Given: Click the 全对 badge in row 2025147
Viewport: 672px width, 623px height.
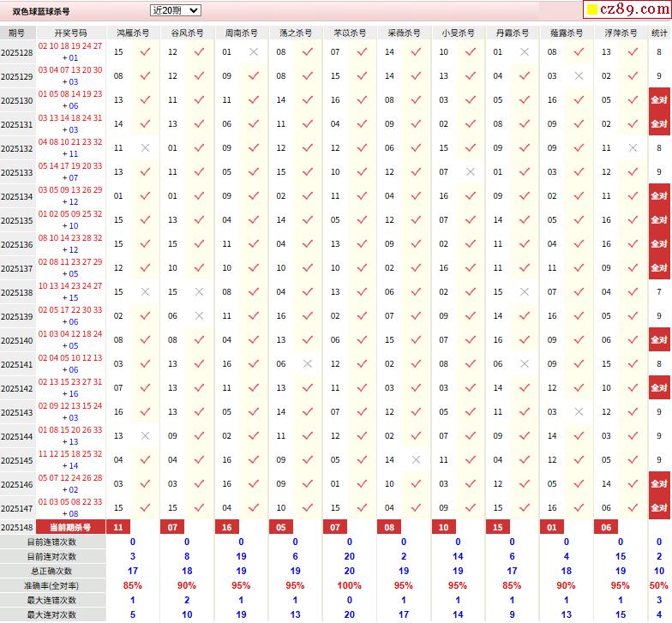Looking at the screenshot, I should 659,508.
